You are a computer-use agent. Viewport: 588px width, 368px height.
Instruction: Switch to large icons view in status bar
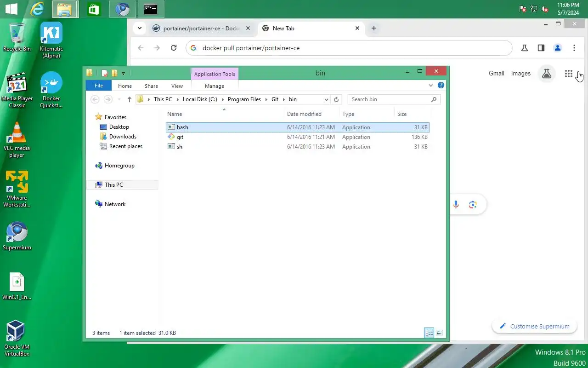439,333
